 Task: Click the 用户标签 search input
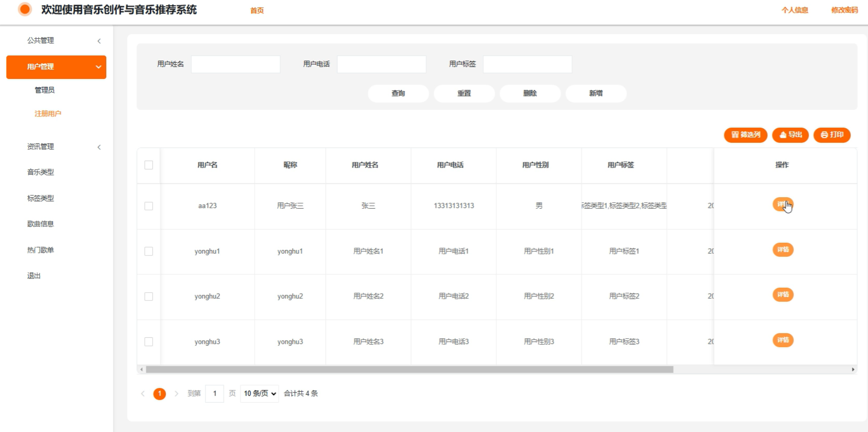pos(528,64)
